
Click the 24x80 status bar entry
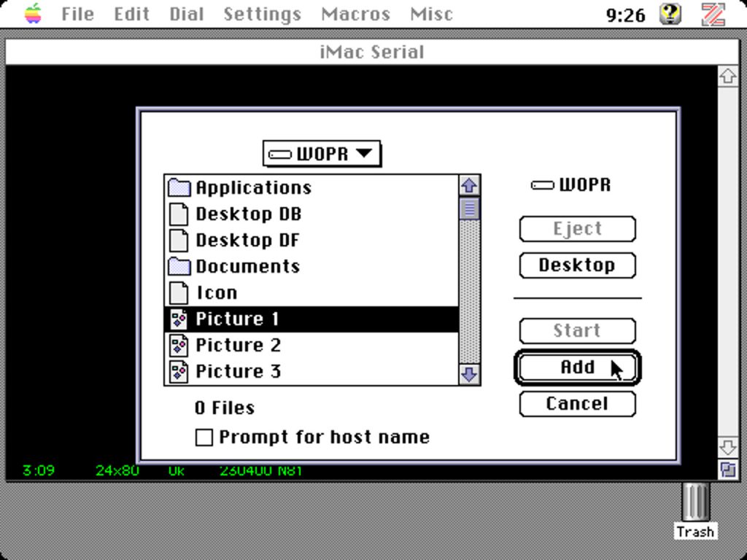pyautogui.click(x=117, y=470)
